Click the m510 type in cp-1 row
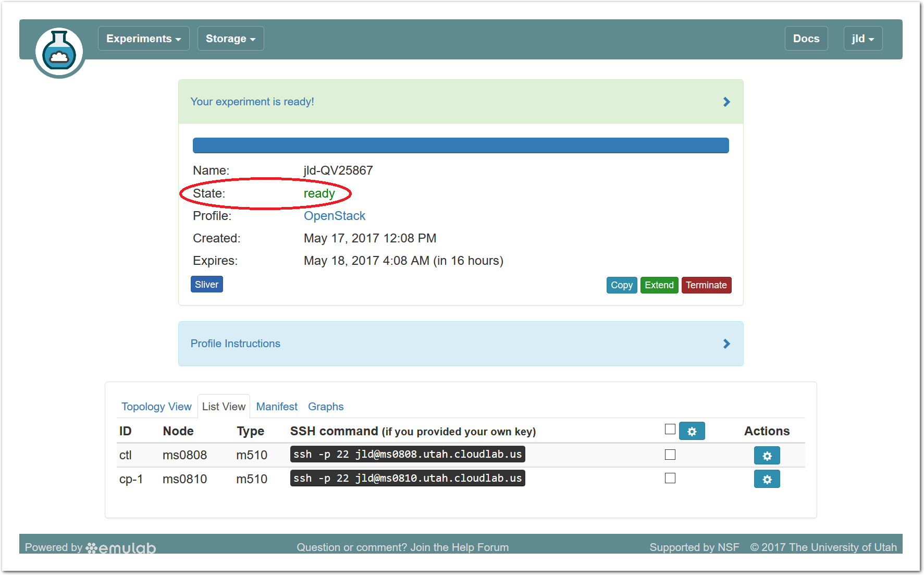Image resolution: width=924 pixels, height=575 pixels. (x=252, y=479)
